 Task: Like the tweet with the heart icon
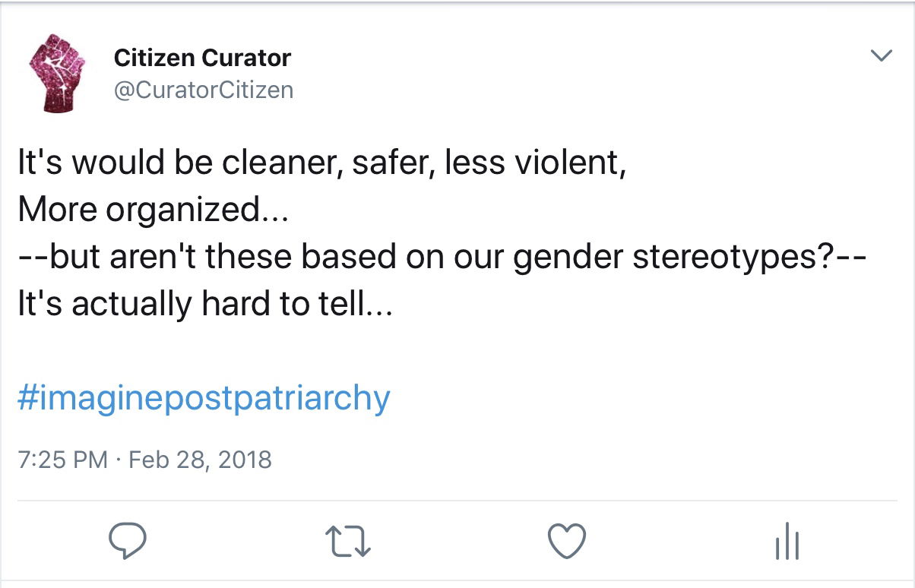pos(567,542)
